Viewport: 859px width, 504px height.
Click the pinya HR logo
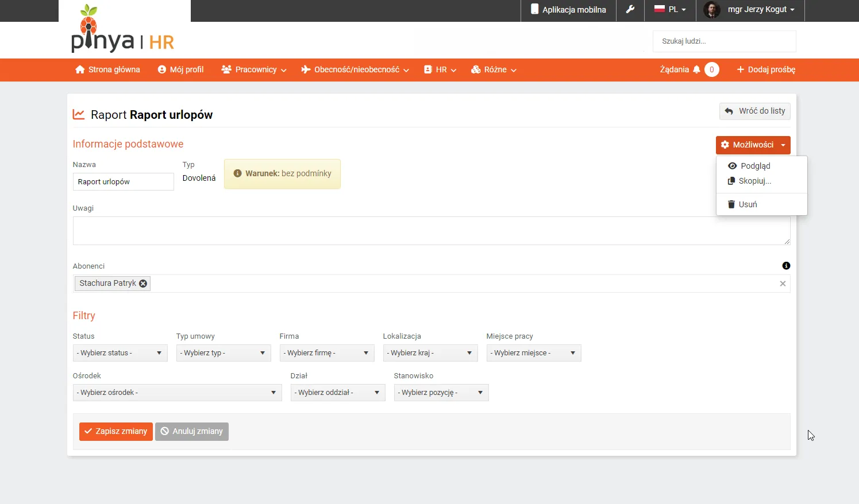(122, 29)
